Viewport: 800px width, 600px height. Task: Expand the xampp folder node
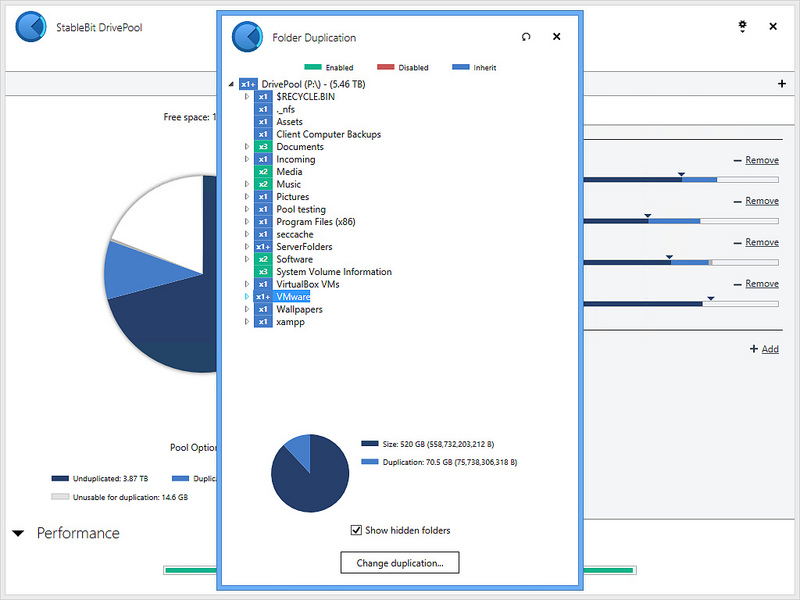pos(247,321)
